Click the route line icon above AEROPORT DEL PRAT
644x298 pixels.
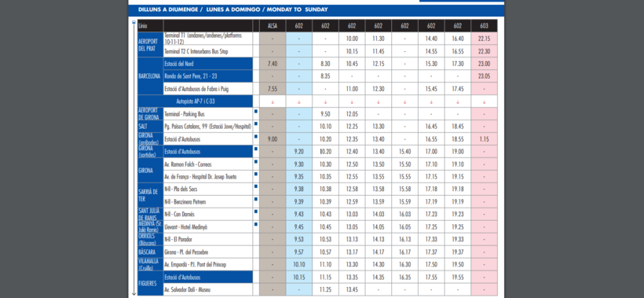tap(134, 23)
